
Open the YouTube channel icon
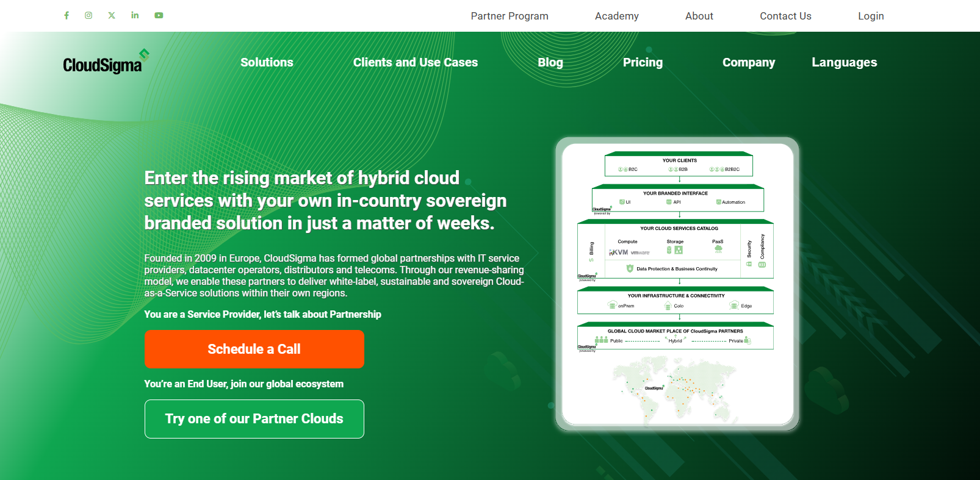pos(159,15)
